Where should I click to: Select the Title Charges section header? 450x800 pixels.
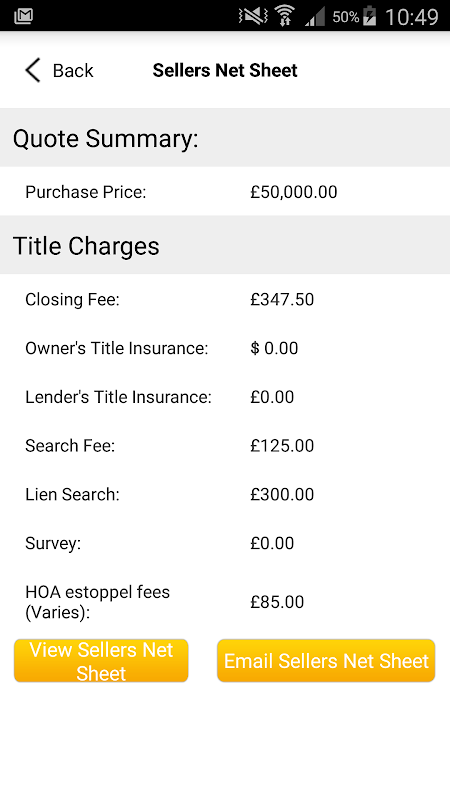225,245
